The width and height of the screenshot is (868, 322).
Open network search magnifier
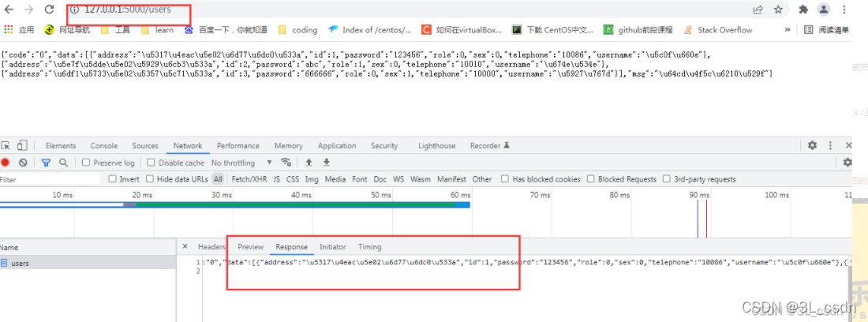(64, 163)
